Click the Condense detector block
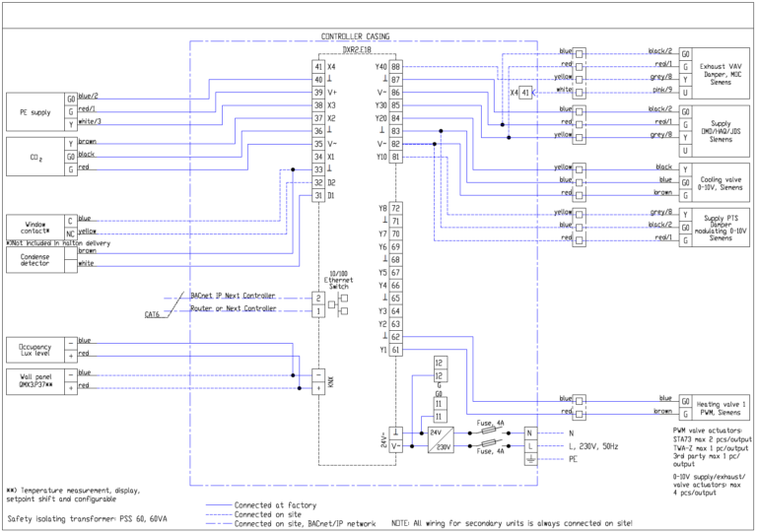Viewport: 757px width, 532px height. (35, 258)
